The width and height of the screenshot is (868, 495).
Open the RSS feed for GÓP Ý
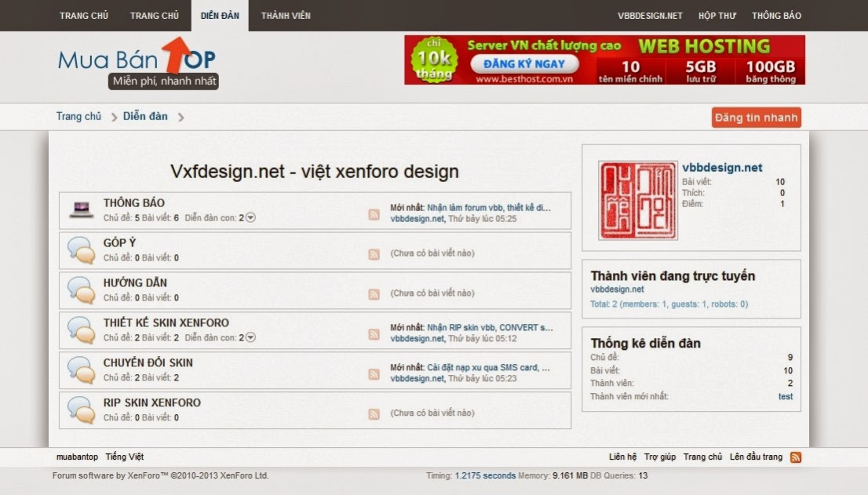pyautogui.click(x=374, y=254)
